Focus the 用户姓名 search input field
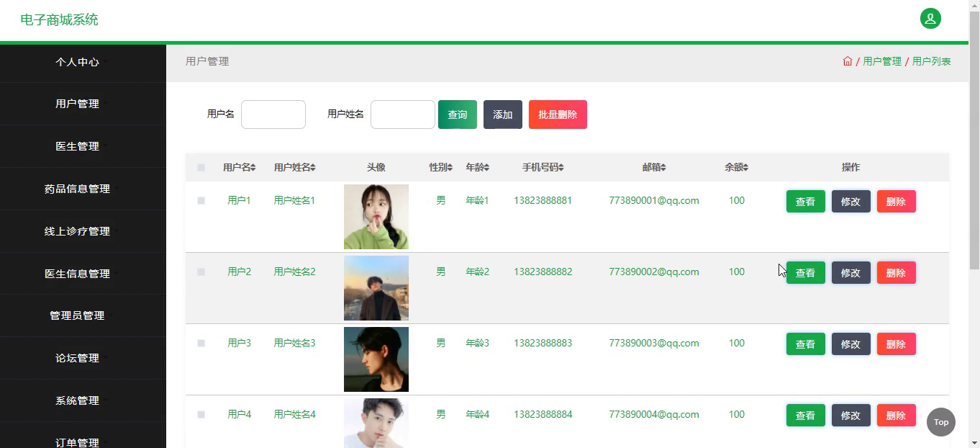The image size is (980, 448). click(x=403, y=115)
